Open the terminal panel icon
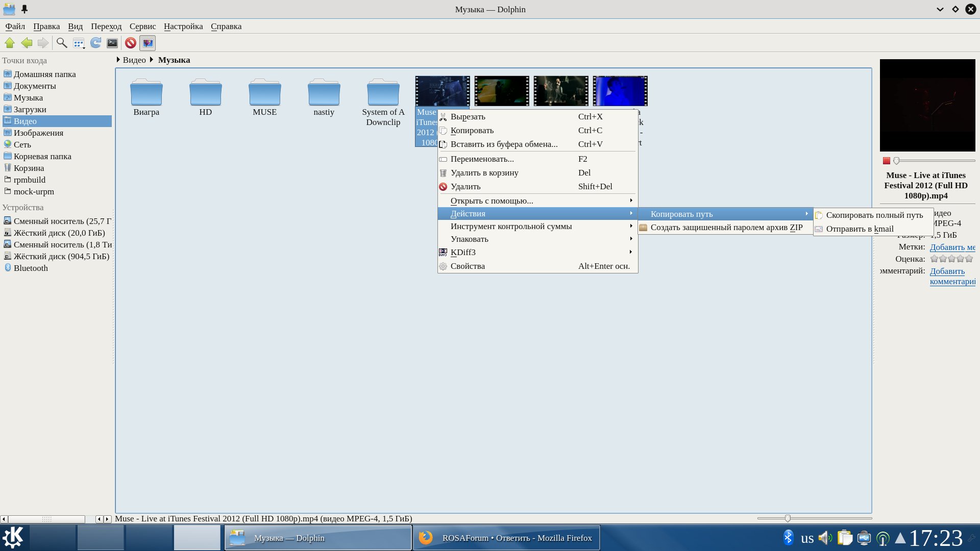Image resolution: width=980 pixels, height=551 pixels. (112, 43)
